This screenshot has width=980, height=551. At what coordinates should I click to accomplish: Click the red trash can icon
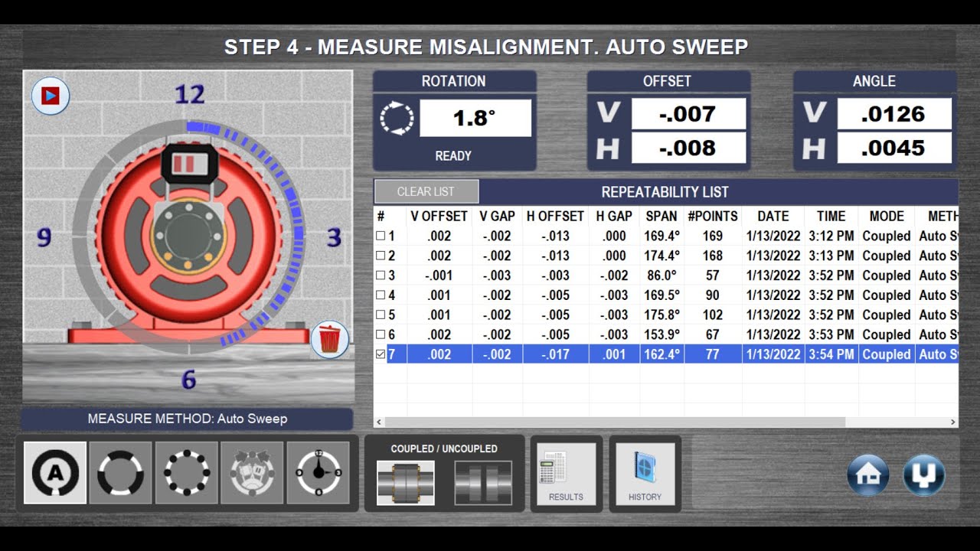tap(330, 339)
